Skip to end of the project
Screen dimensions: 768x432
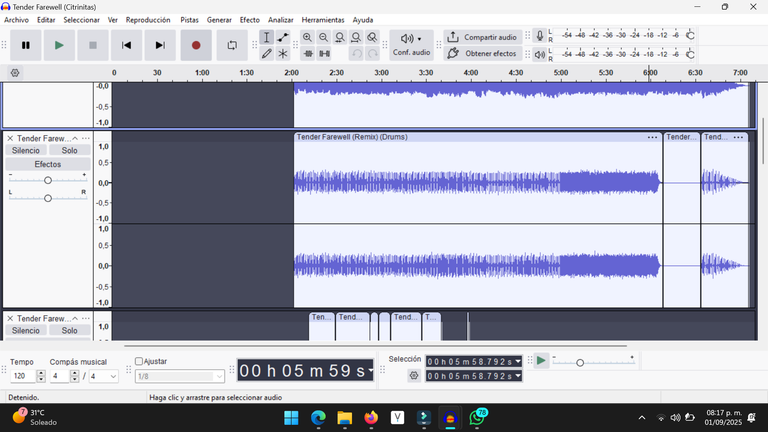click(160, 45)
